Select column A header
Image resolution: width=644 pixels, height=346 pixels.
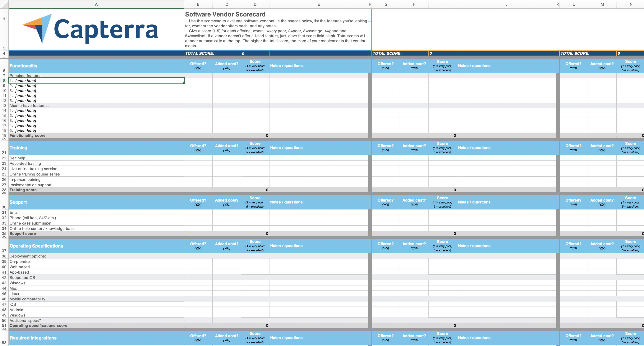pos(96,4)
